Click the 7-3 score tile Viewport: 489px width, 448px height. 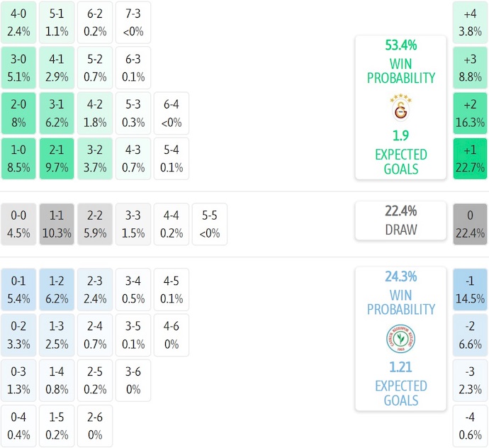(x=133, y=22)
